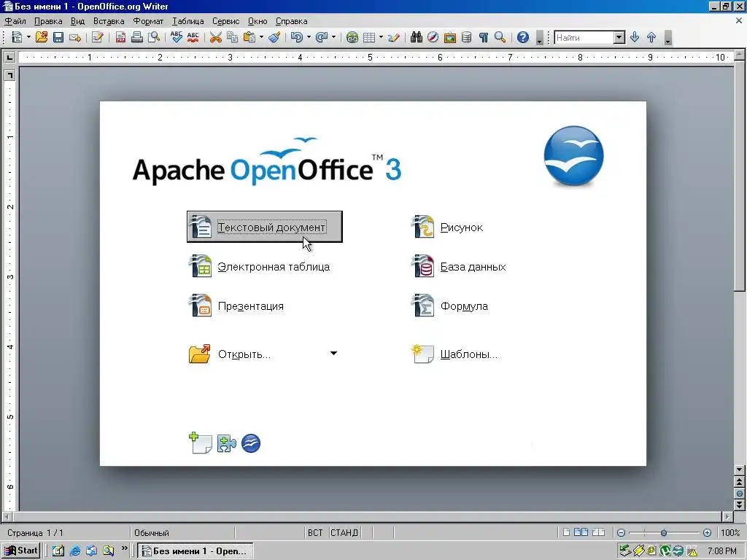This screenshot has height=560, width=747.
Task: Create a Формула document
Action: click(449, 306)
